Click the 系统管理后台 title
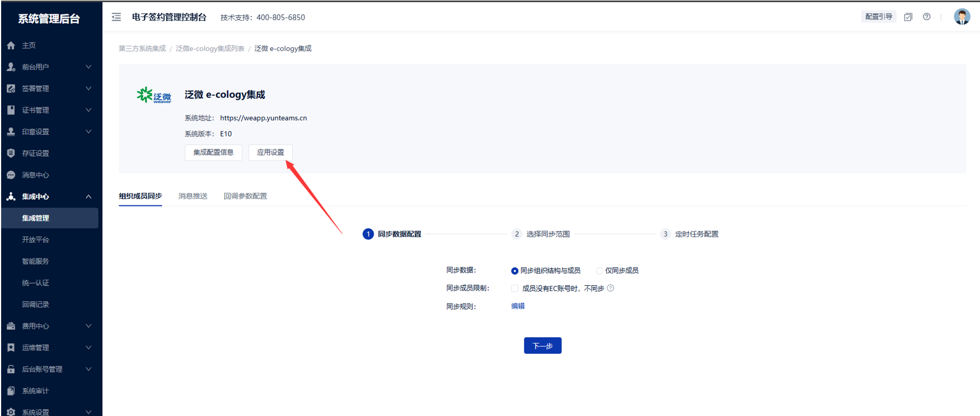 coord(49,19)
